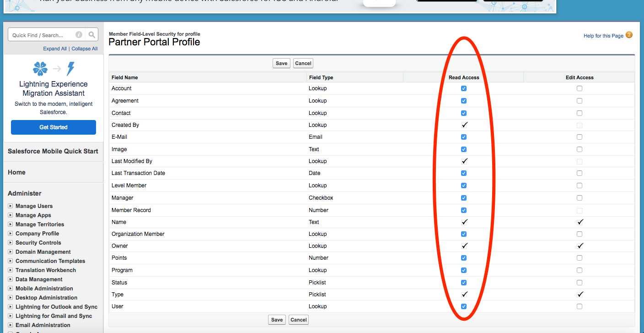
Task: Click the Help for this Page question icon
Action: [x=629, y=35]
